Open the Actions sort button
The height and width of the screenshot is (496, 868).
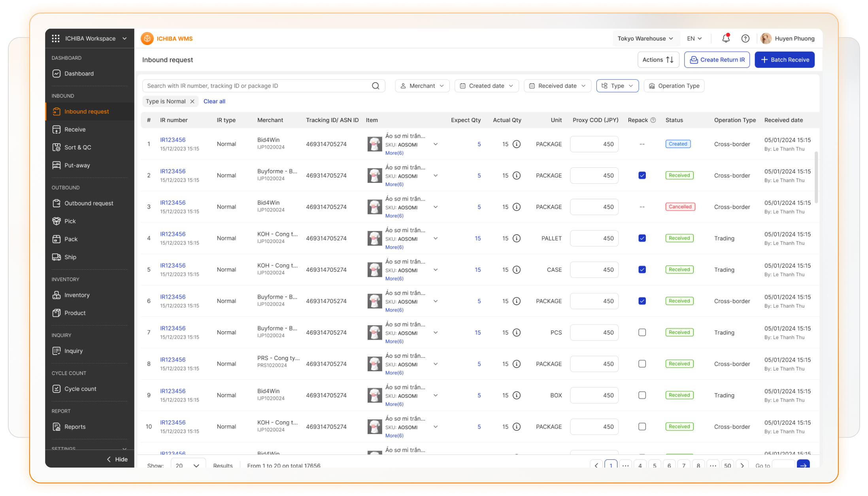pos(658,60)
